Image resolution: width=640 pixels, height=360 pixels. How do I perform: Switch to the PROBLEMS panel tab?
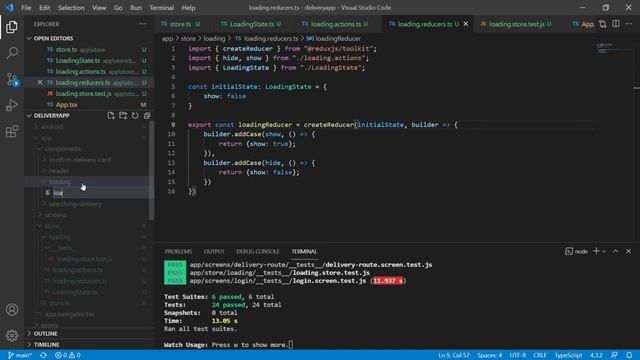[178, 251]
